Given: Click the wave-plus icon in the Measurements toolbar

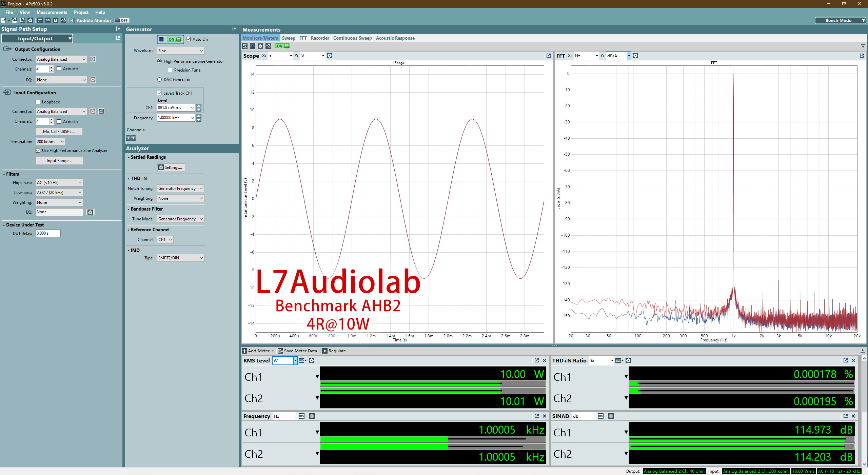Looking at the screenshot, I should 268,46.
